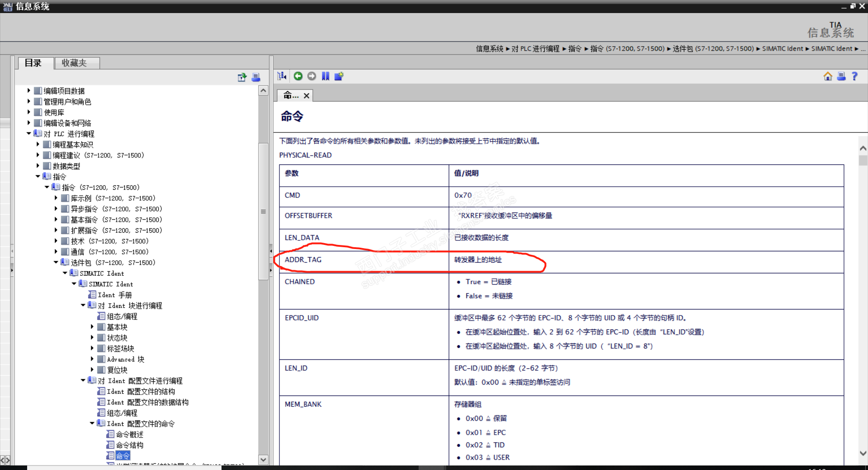Collapse the Ident 配置文件的命令 node
868x470 pixels.
[92, 423]
